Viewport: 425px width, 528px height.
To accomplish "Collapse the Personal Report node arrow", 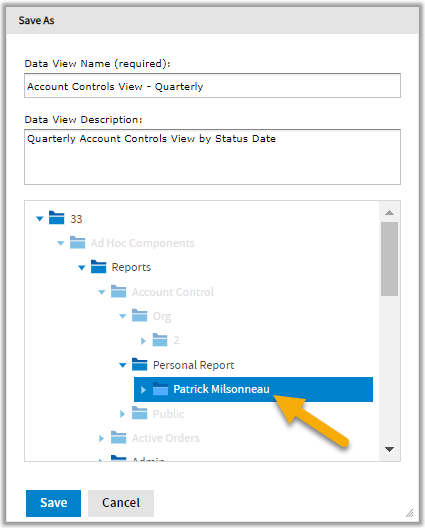I will [x=123, y=365].
